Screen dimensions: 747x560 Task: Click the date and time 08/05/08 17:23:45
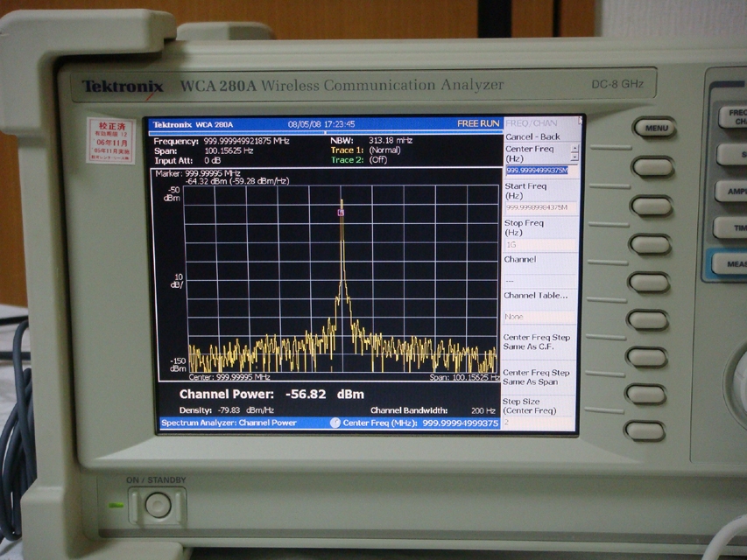click(321, 124)
